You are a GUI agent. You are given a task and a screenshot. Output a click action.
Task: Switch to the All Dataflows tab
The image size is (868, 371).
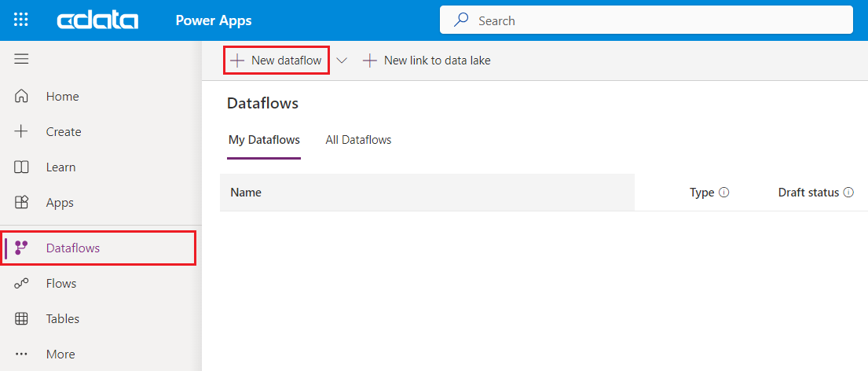pyautogui.click(x=358, y=140)
